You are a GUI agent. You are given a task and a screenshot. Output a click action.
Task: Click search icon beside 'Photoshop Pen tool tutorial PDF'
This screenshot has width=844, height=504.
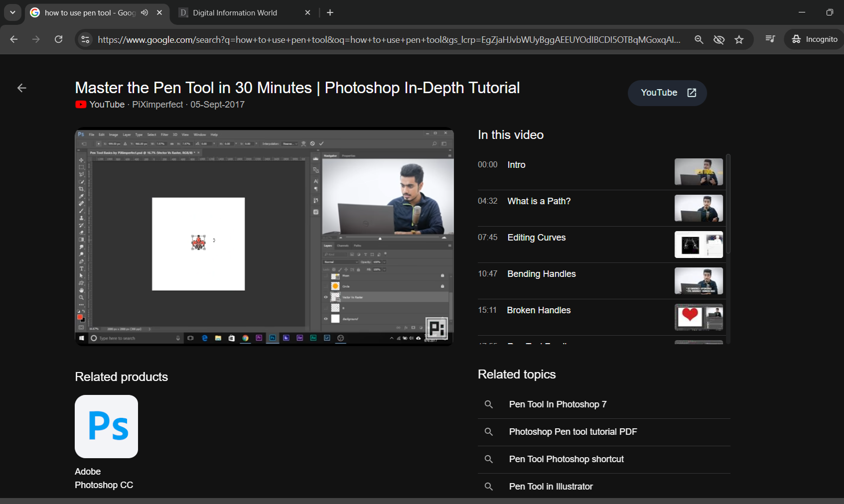(489, 432)
